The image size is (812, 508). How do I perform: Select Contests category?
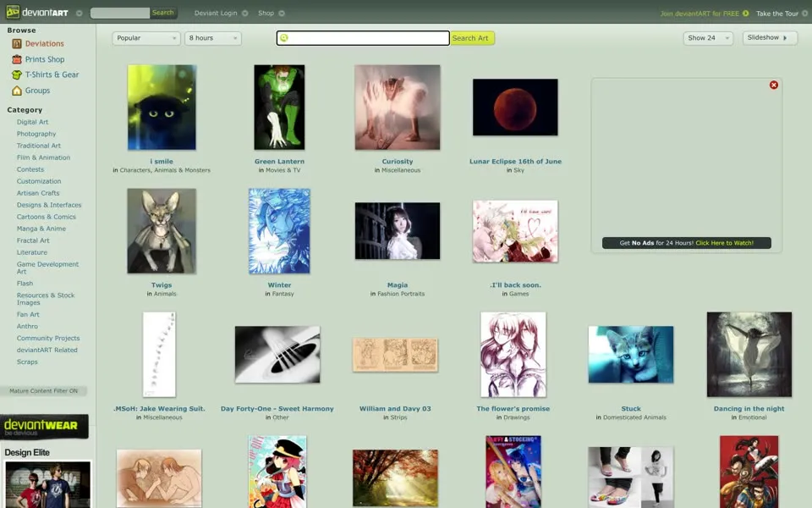point(30,169)
